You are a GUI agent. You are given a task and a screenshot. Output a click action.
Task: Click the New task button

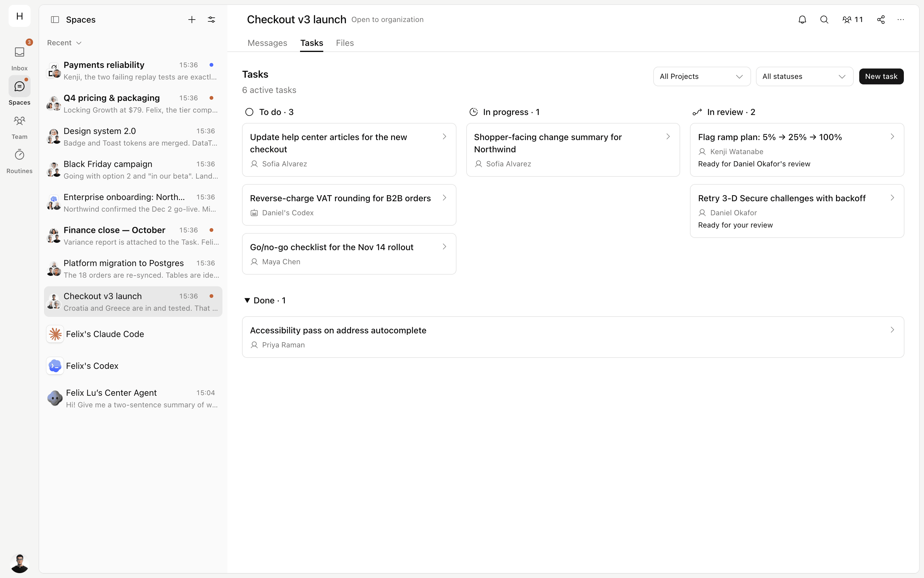coord(881,76)
